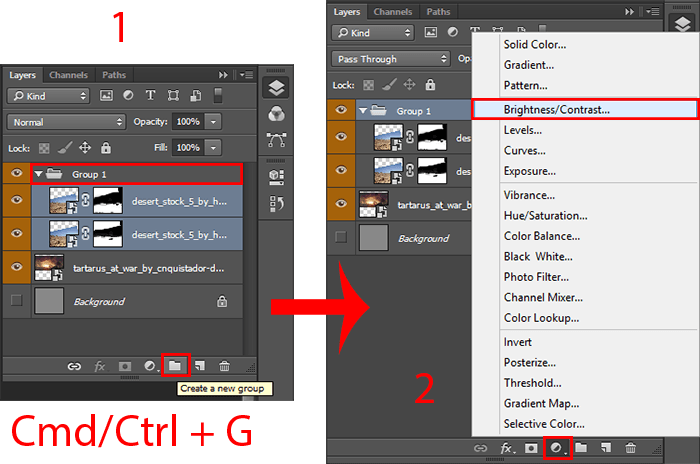Viewport: 700px width, 464px height.
Task: Click the shape layer filter icon in the left panel
Action: pyautogui.click(x=174, y=96)
